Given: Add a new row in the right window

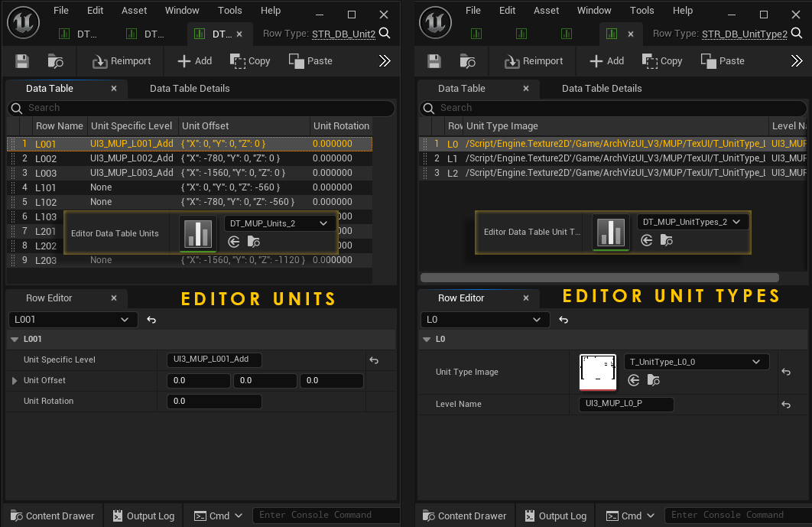Looking at the screenshot, I should pyautogui.click(x=607, y=61).
